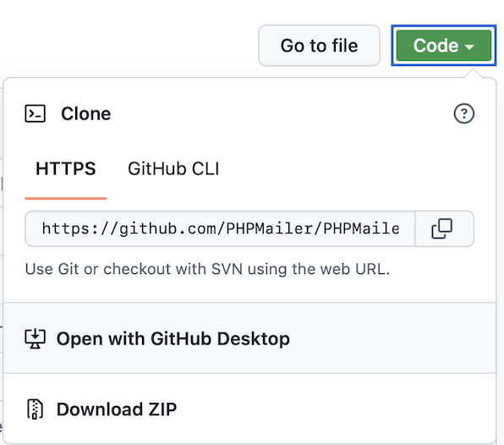
Task: Copy the repository URL with clipboard icon
Action: 441,228
